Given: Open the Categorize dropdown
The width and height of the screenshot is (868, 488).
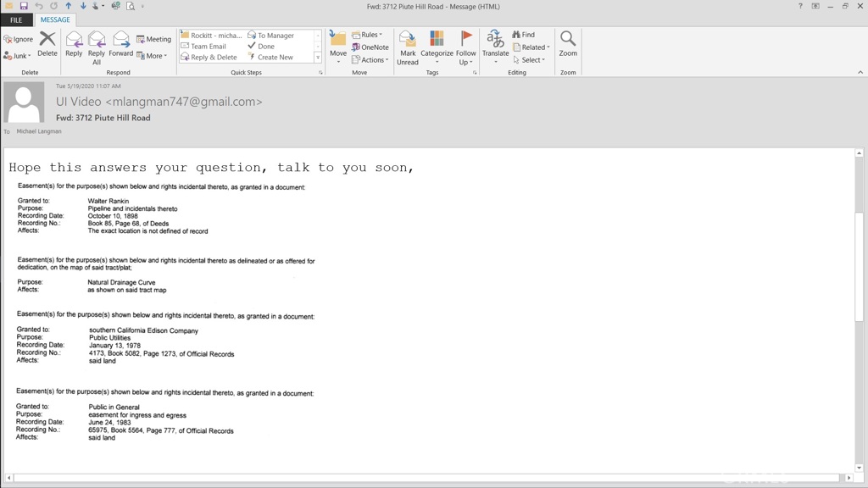Looking at the screenshot, I should (x=437, y=47).
